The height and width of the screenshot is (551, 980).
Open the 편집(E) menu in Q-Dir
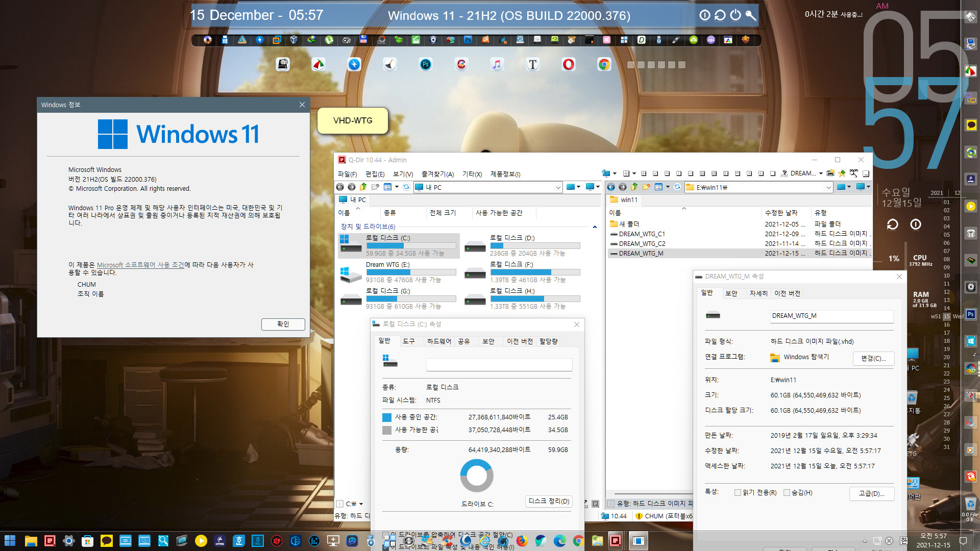click(x=375, y=174)
